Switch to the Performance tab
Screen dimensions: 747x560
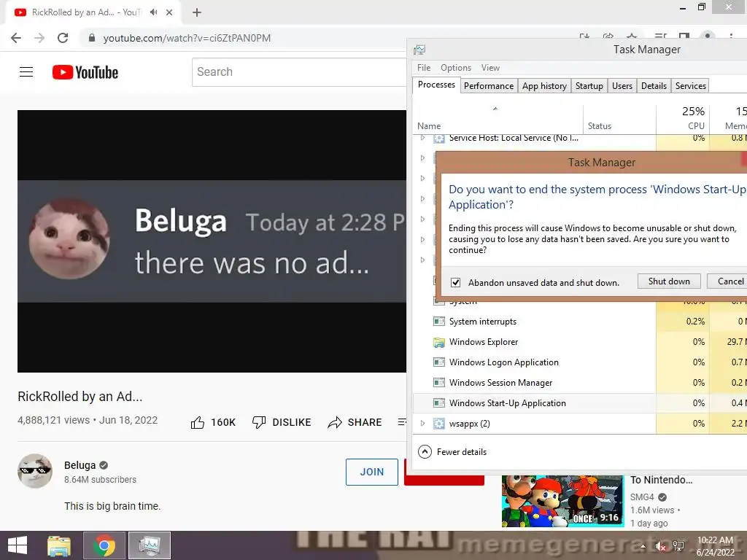(x=489, y=86)
